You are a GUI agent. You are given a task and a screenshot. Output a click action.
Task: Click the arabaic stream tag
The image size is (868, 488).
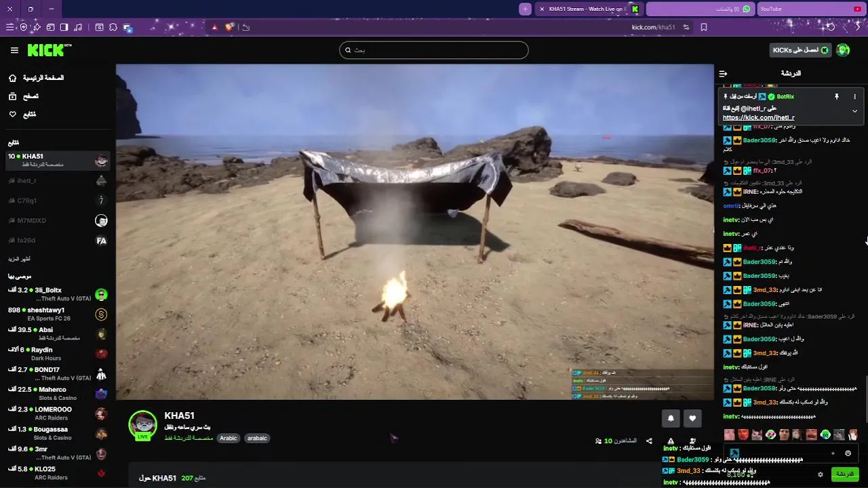tap(257, 438)
